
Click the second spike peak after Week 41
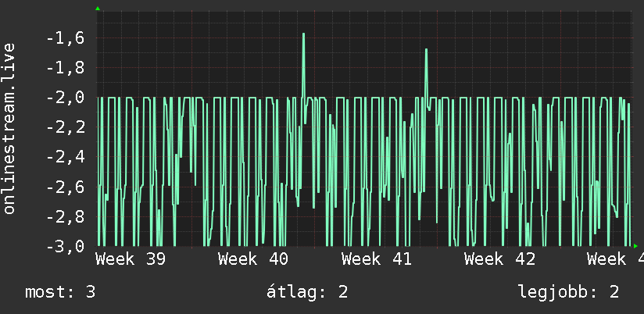(426, 50)
